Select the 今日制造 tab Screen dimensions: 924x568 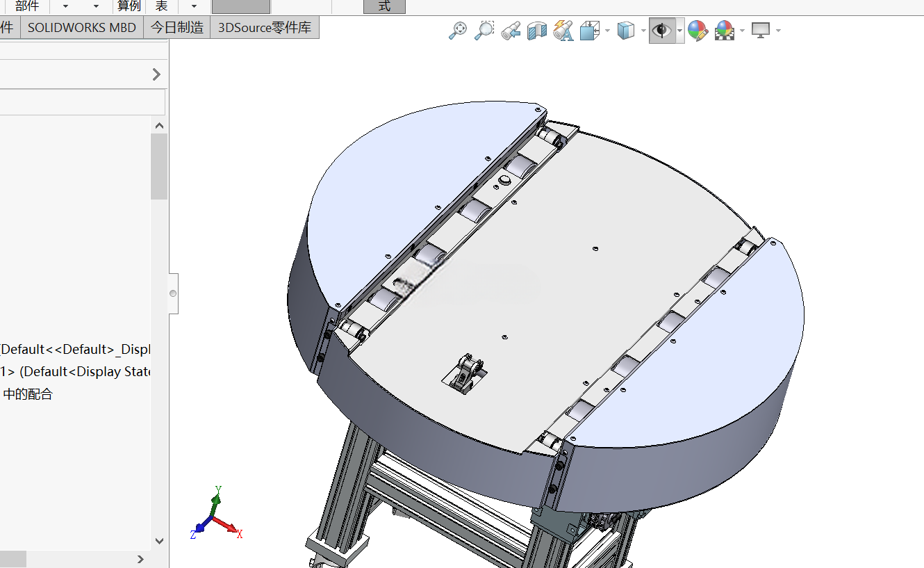click(177, 28)
